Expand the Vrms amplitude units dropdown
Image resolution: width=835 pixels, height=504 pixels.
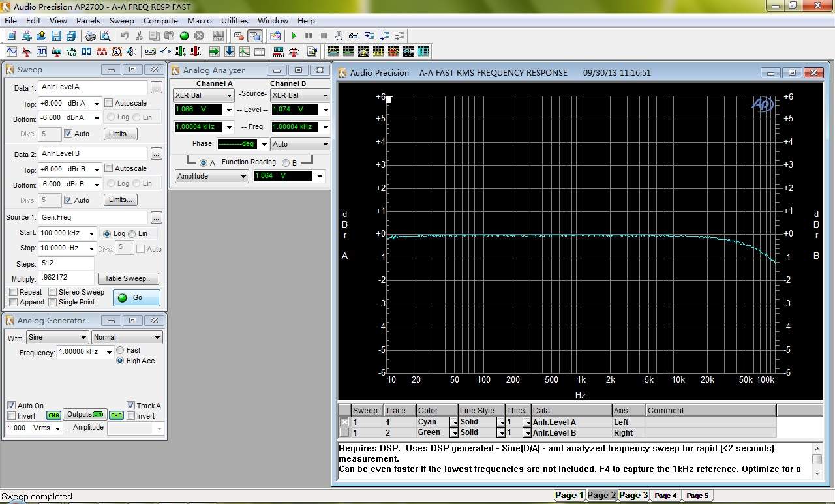coord(58,428)
